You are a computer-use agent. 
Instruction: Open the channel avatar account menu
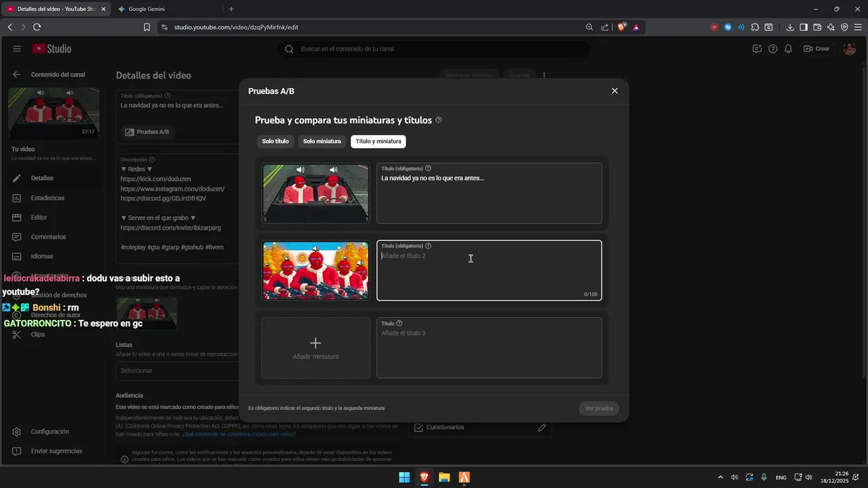pos(849,49)
